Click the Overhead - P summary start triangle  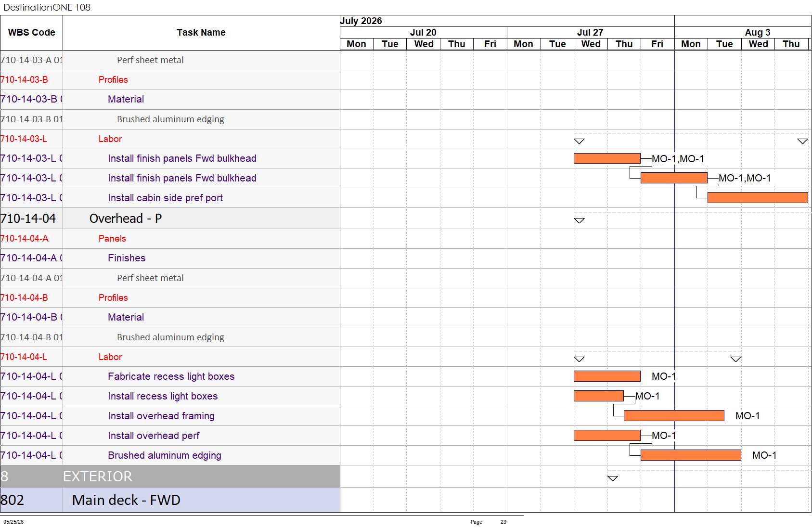click(x=580, y=220)
